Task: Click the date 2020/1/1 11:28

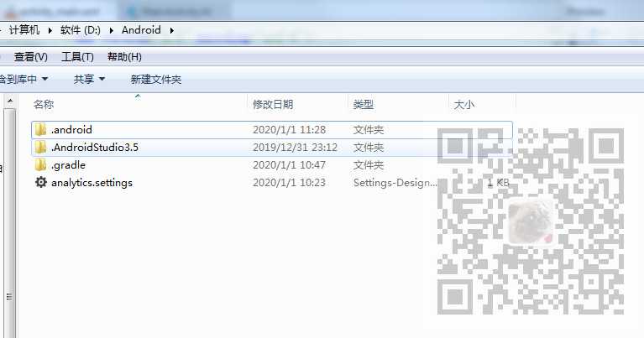Action: coord(289,130)
